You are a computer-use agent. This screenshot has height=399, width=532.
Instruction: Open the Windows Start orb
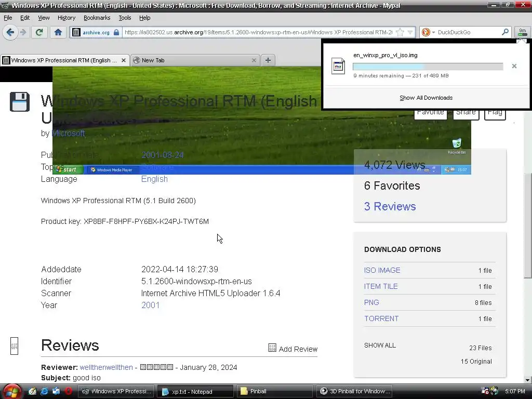12,391
